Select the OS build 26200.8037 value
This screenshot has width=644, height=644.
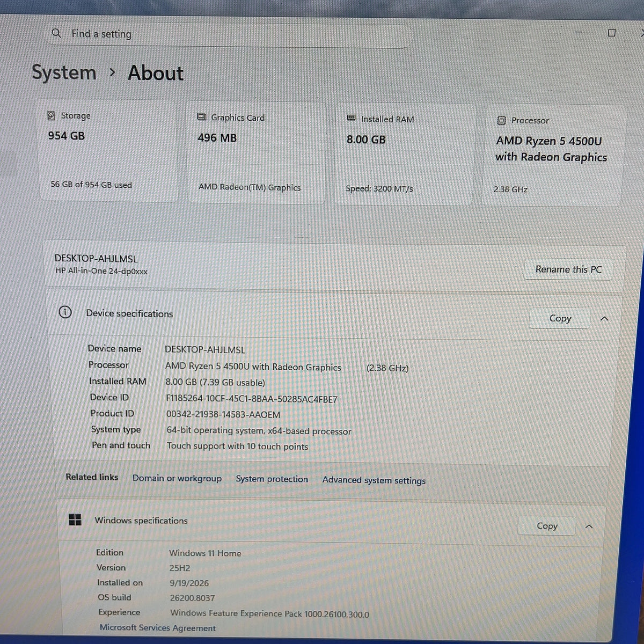pos(192,598)
